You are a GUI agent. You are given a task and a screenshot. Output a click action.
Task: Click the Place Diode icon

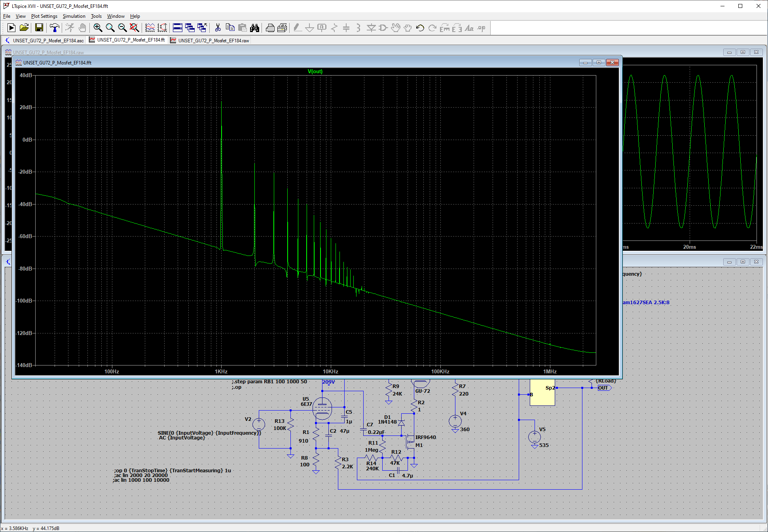click(x=371, y=28)
